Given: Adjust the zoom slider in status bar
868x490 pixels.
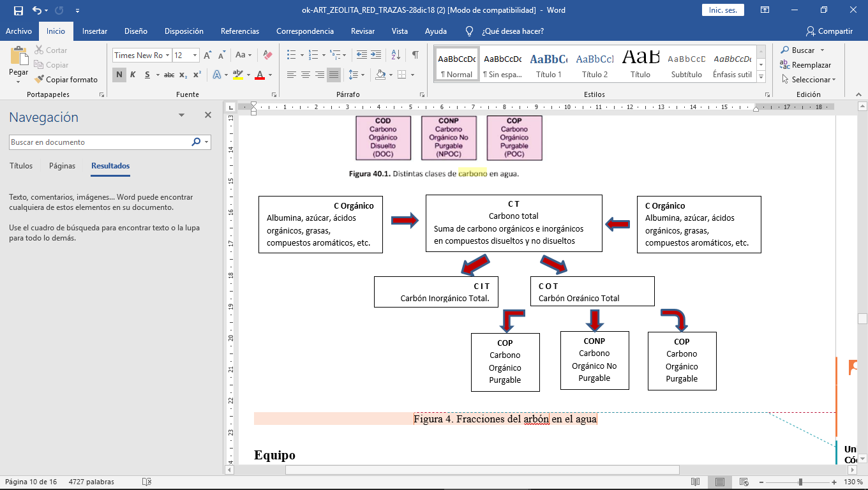Looking at the screenshot, I should pos(800,482).
